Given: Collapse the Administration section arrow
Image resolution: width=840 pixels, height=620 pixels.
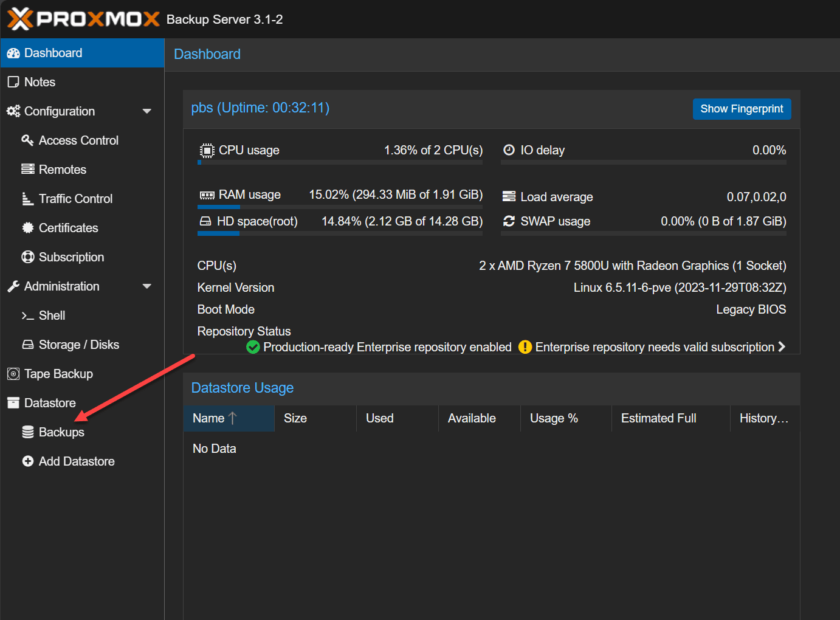Looking at the screenshot, I should point(146,286).
